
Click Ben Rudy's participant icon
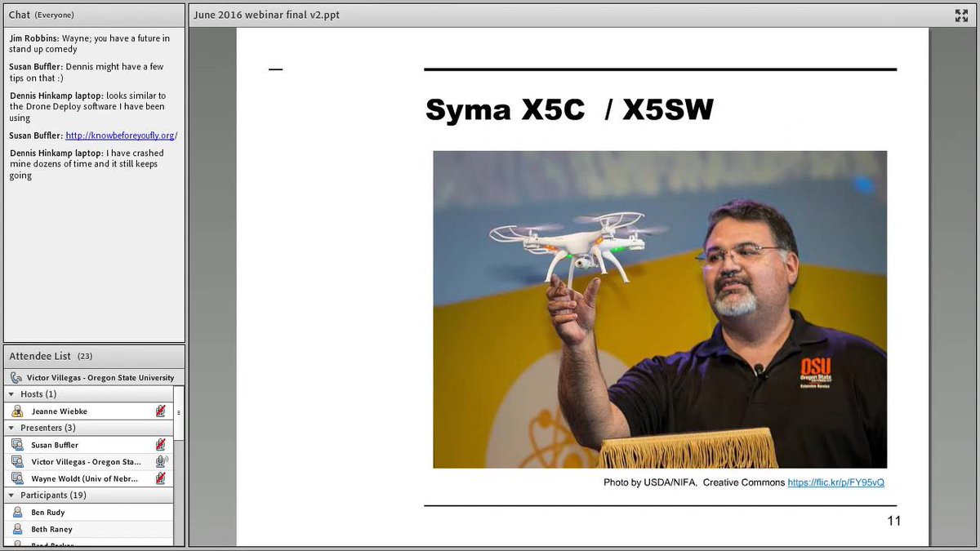click(17, 513)
